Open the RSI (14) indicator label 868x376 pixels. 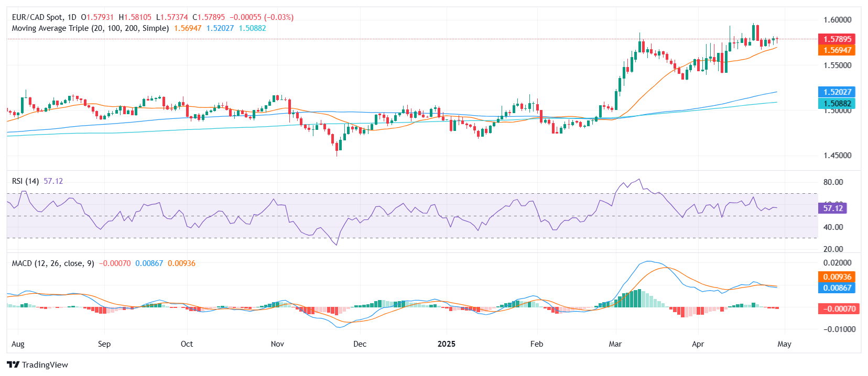coord(25,181)
